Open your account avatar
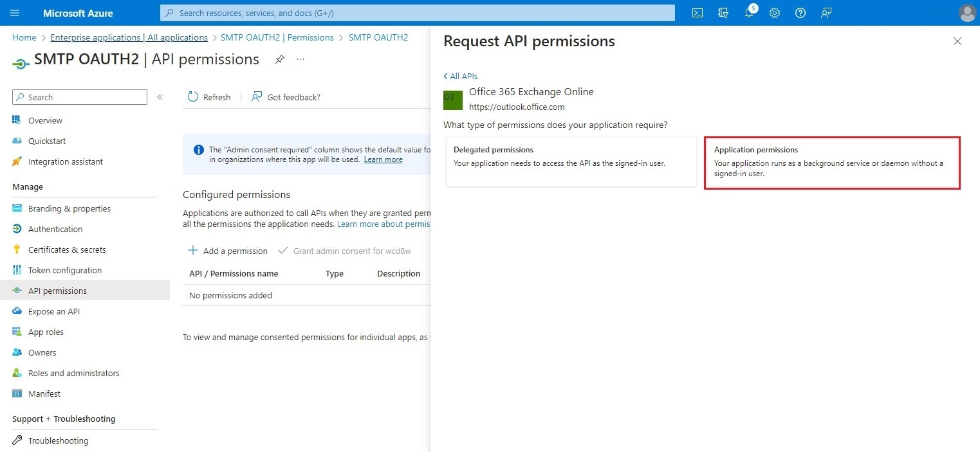The height and width of the screenshot is (452, 980). pos(967,13)
